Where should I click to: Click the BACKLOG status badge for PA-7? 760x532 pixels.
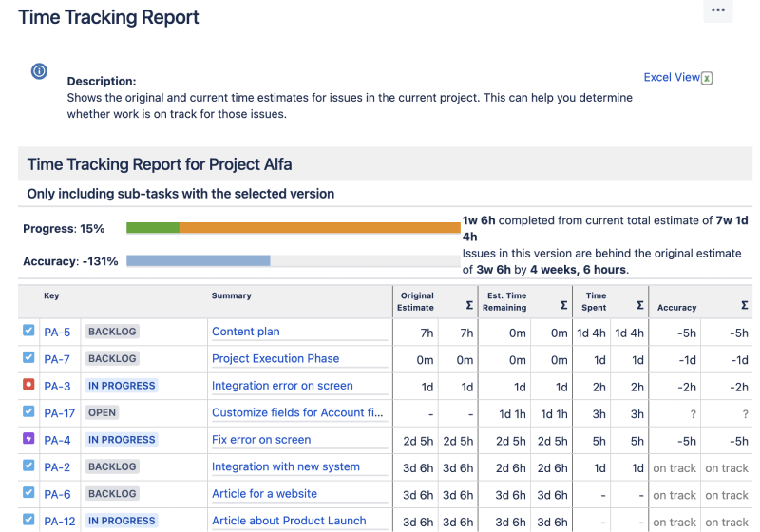(x=112, y=359)
